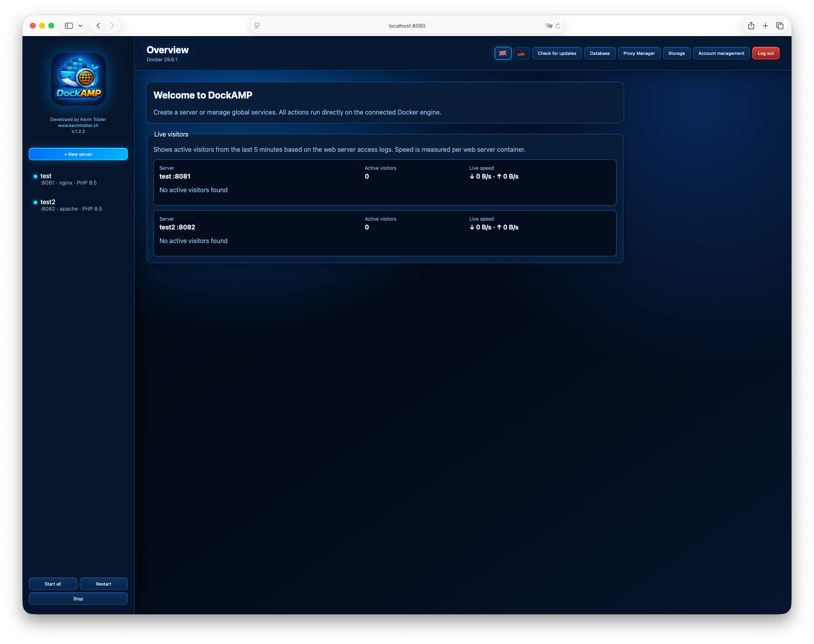The height and width of the screenshot is (644, 814).
Task: Open the Database page
Action: [600, 53]
